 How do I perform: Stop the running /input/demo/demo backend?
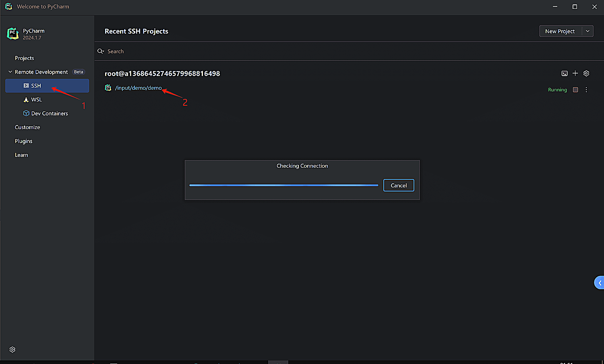tap(575, 90)
